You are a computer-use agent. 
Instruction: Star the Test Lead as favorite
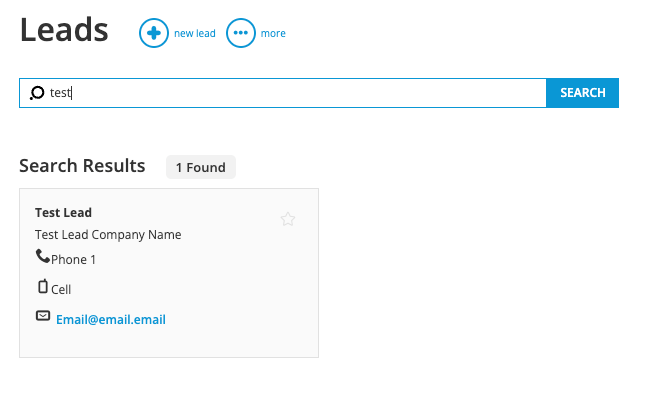288,219
